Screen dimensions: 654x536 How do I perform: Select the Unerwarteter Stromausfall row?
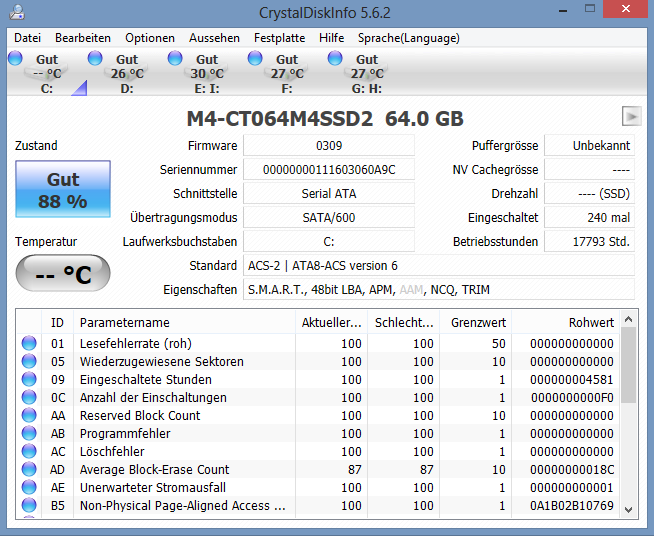tap(318, 487)
